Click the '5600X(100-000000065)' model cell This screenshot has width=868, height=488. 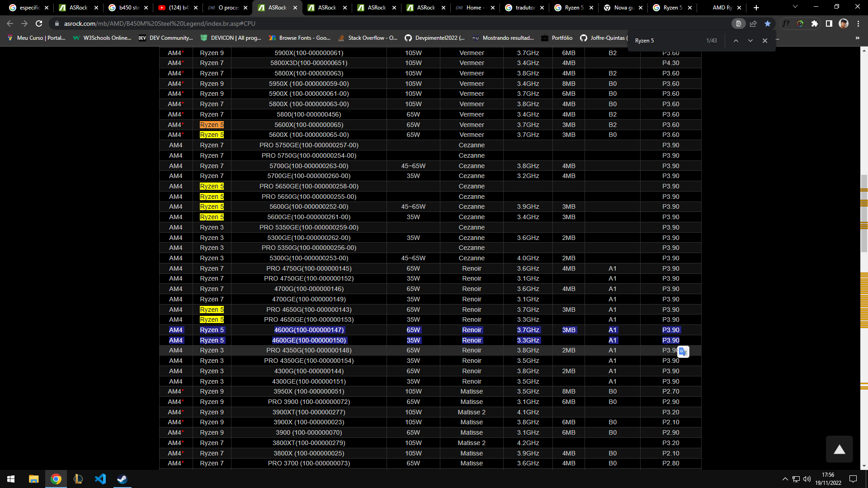pyautogui.click(x=309, y=125)
